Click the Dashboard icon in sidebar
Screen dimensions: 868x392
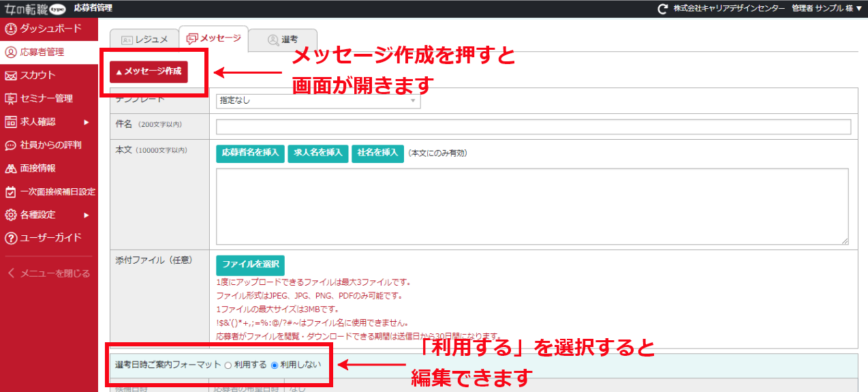[10, 29]
